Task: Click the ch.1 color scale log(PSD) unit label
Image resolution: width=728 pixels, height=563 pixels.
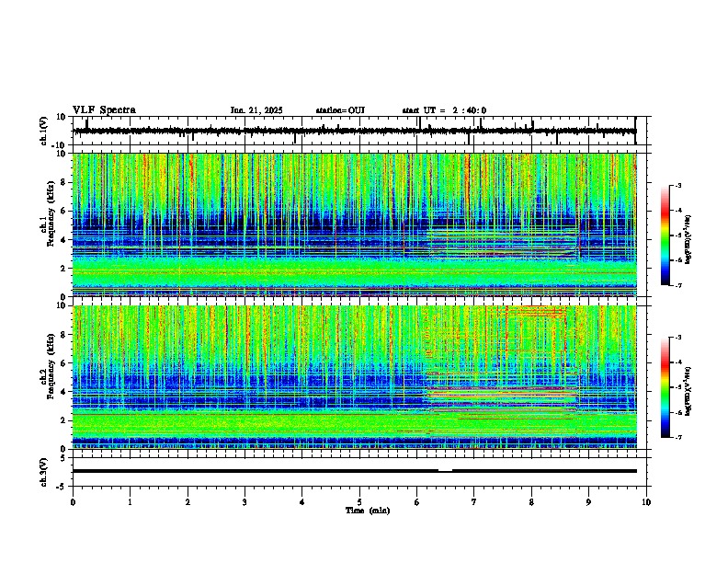Action: click(x=688, y=240)
